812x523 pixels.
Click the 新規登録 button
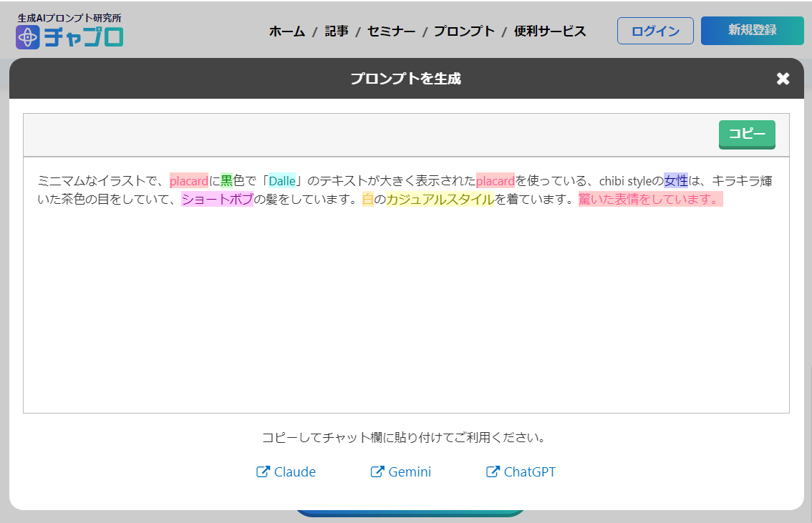coord(753,31)
